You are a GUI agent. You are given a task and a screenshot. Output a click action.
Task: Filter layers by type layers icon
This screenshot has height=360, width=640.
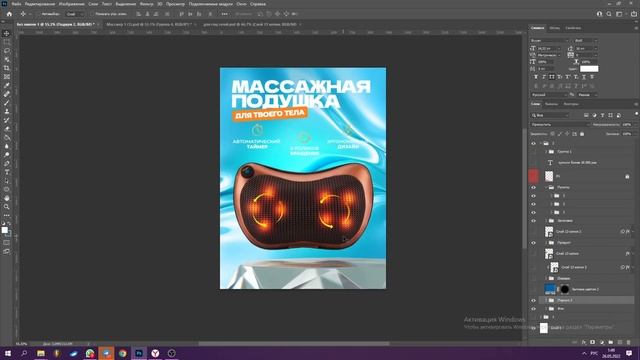click(x=602, y=116)
